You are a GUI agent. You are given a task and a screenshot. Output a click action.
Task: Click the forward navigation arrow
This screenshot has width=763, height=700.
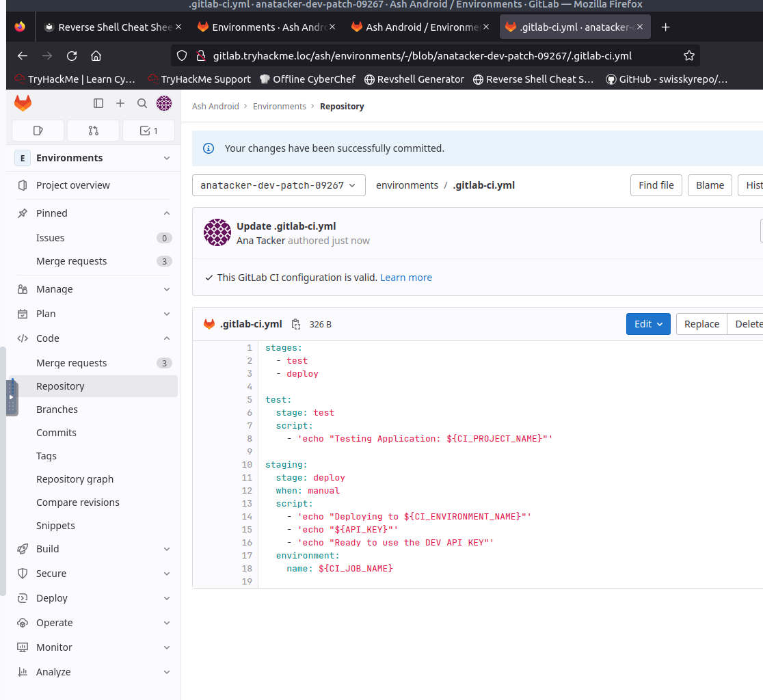46,56
